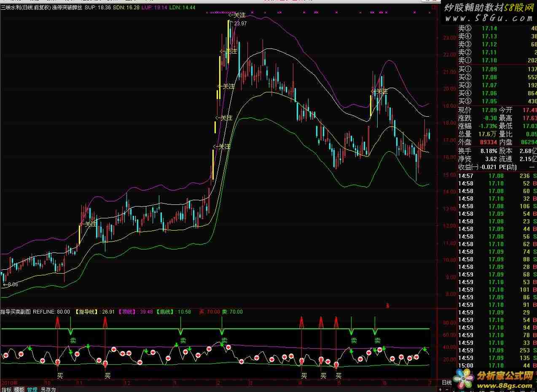Select the 卖⑤ 17.14 order row
Image resolution: width=537 pixels, height=392 pixels.
pyautogui.click(x=497, y=29)
